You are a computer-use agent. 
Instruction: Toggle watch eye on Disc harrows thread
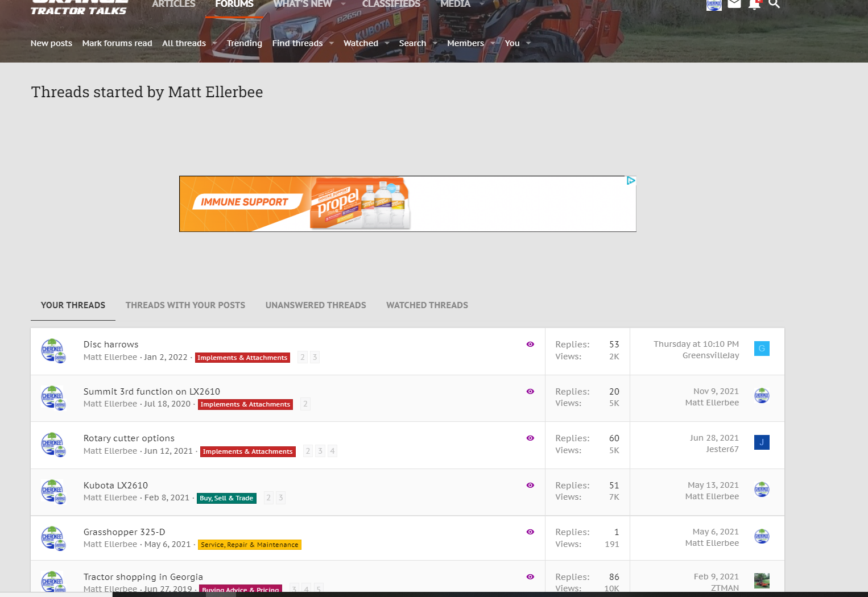pyautogui.click(x=530, y=345)
